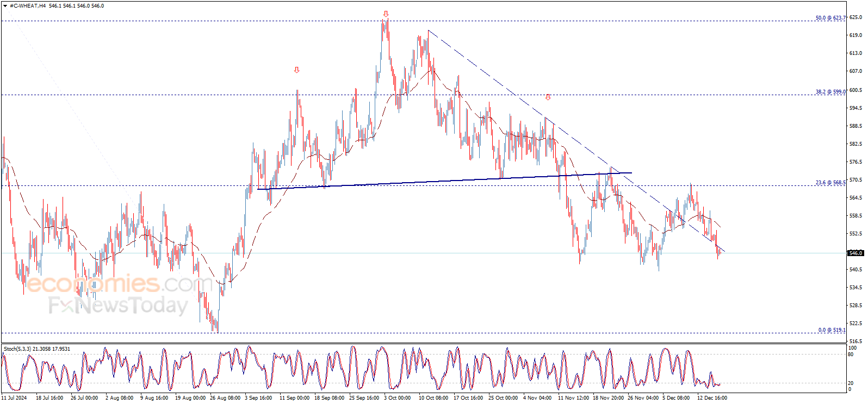The height and width of the screenshot is (404, 868).
Task: Click price axis value 528.5
Action: (x=855, y=306)
